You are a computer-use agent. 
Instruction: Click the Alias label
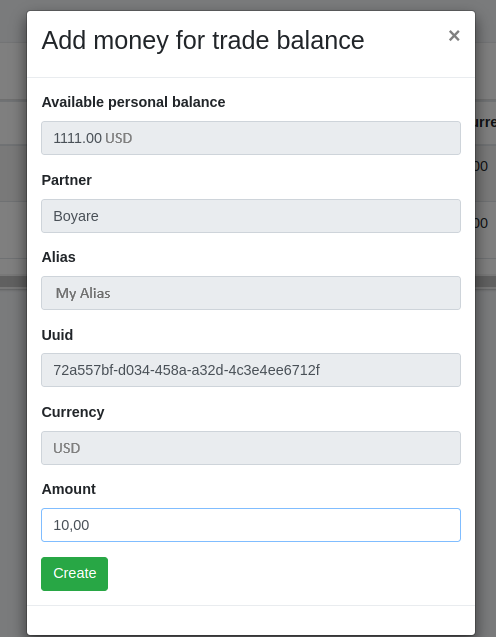point(58,257)
